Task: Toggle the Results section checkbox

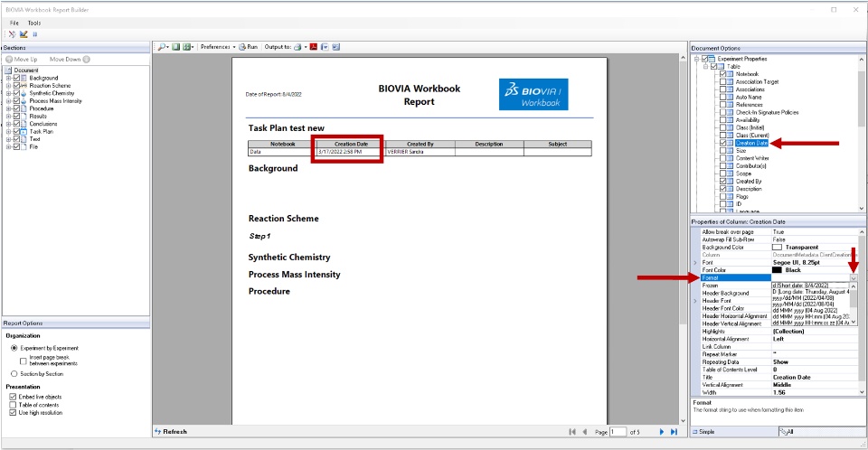Action: point(16,117)
